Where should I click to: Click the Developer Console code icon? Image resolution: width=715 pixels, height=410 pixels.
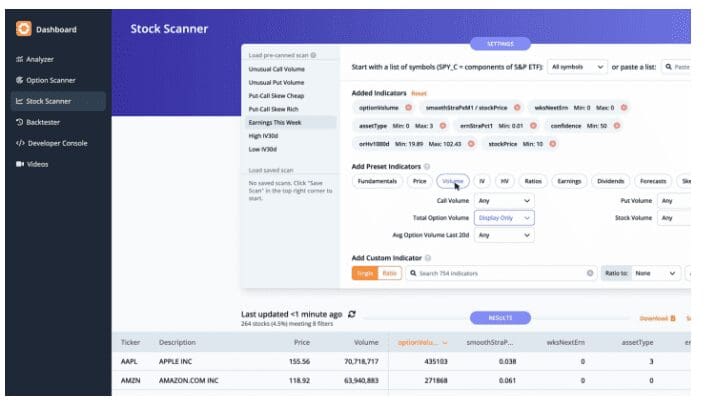(20, 143)
